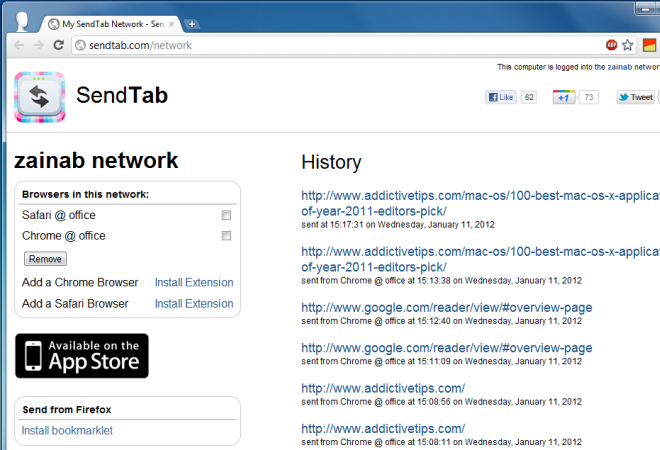Open Google Reader link sent at 15:11:09
Viewport: 660px width, 450px height.
[x=447, y=348]
